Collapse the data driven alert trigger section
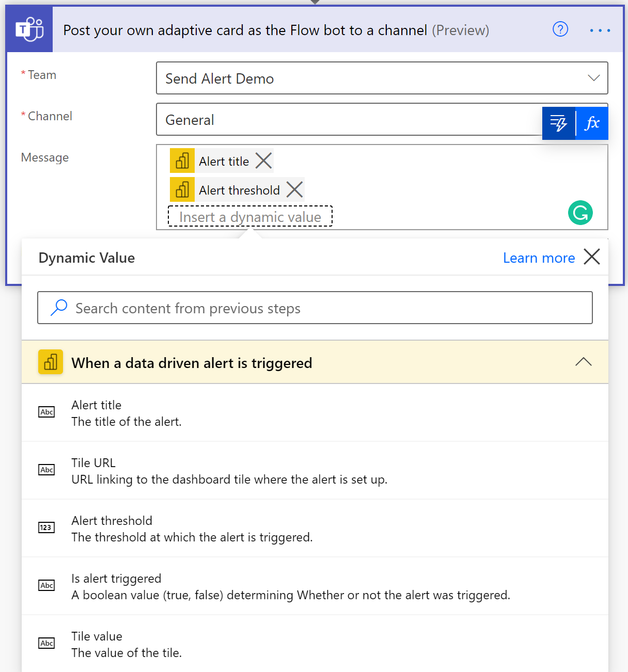The image size is (628, 672). pyautogui.click(x=584, y=362)
